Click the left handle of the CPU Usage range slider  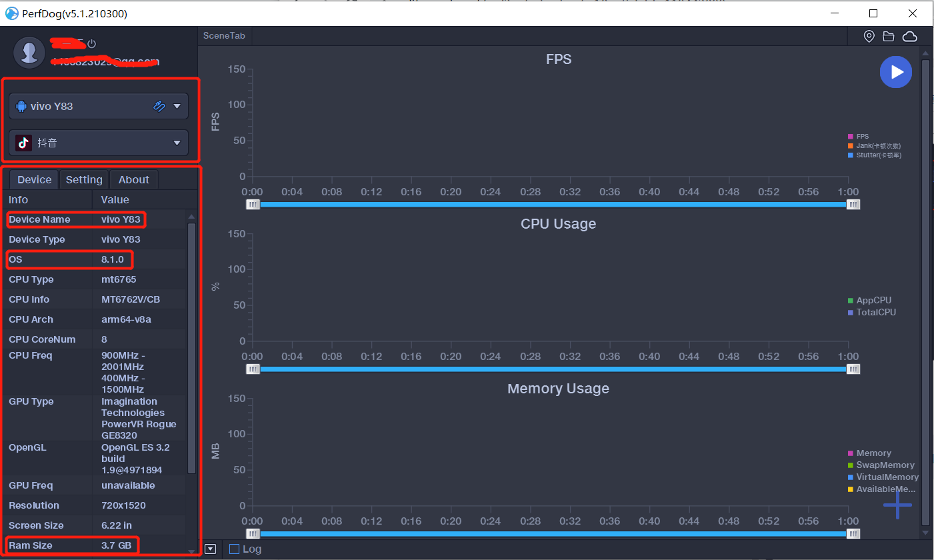click(x=253, y=369)
